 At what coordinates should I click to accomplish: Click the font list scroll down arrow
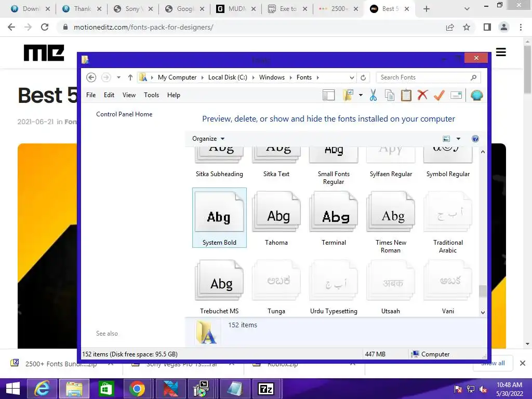(x=483, y=312)
